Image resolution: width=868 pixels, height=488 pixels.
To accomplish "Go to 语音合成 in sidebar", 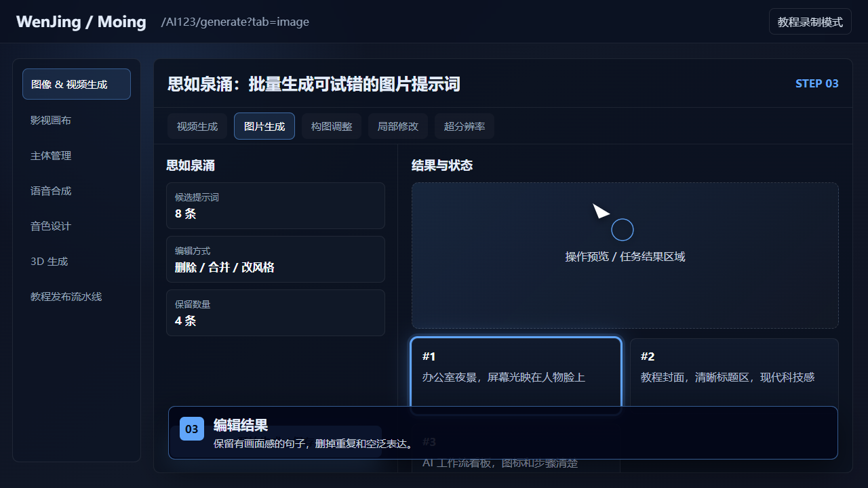I will [77, 190].
